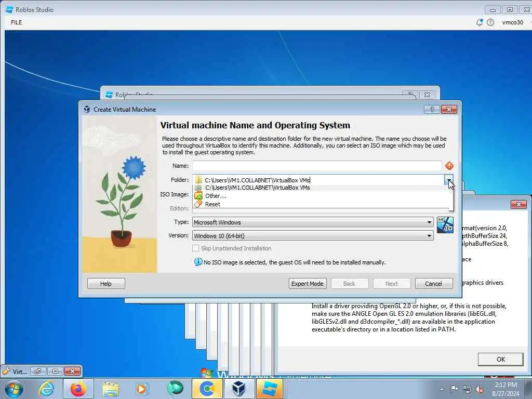Close the small Virt... minimized window
Screen dimensions: 532x399
[72, 371]
